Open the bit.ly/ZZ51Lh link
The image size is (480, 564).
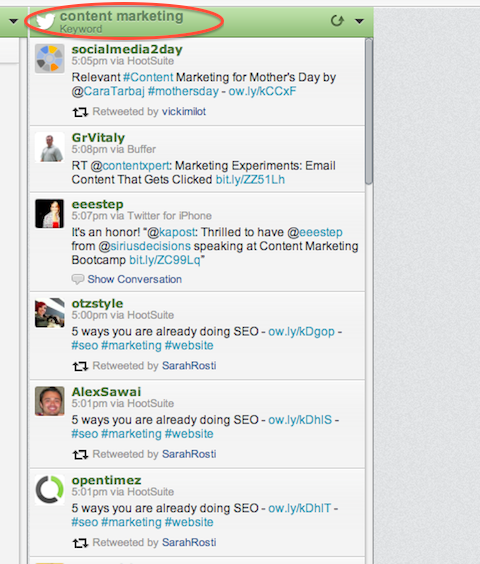click(x=250, y=179)
